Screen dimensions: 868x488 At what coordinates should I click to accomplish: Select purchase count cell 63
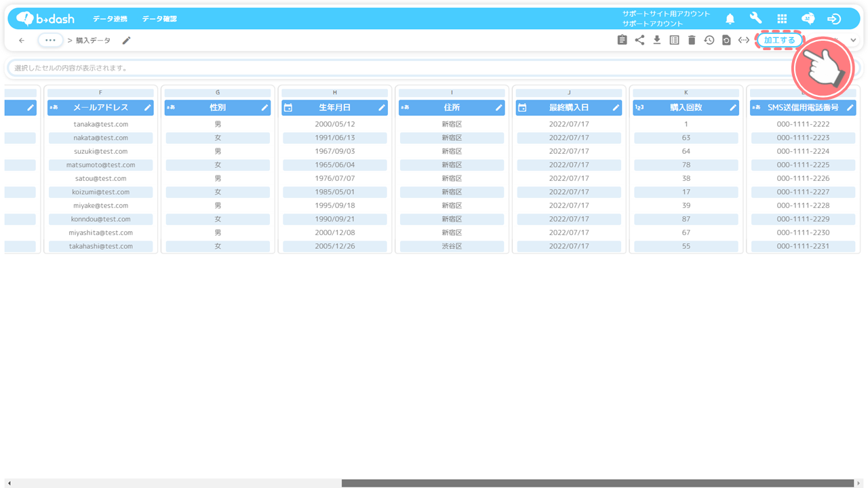(686, 138)
